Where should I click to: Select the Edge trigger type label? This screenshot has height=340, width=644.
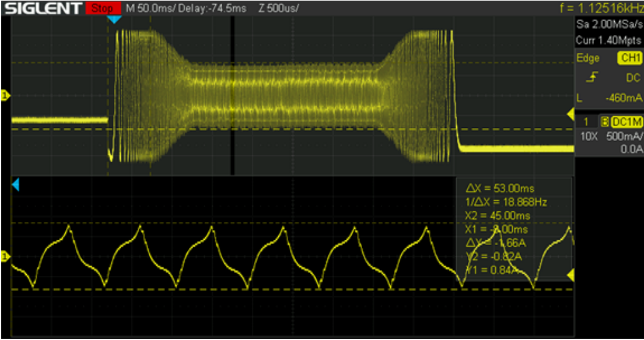point(588,58)
